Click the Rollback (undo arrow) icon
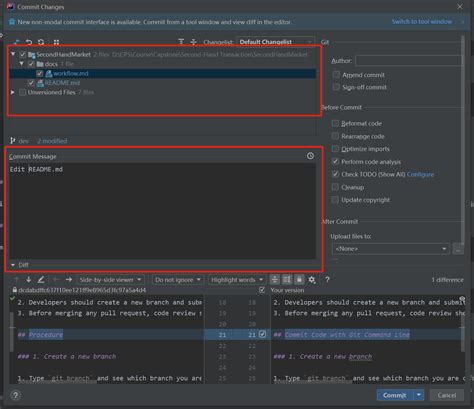 tap(29, 42)
